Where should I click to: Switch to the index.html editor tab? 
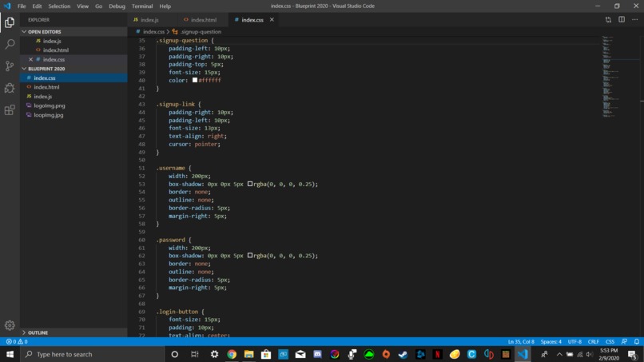[x=203, y=20]
